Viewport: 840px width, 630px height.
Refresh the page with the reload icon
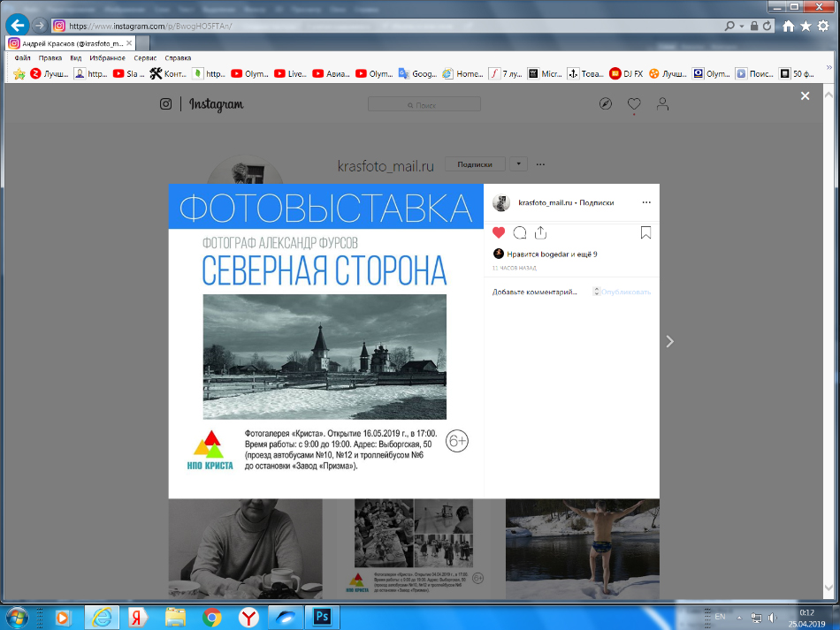coord(767,26)
